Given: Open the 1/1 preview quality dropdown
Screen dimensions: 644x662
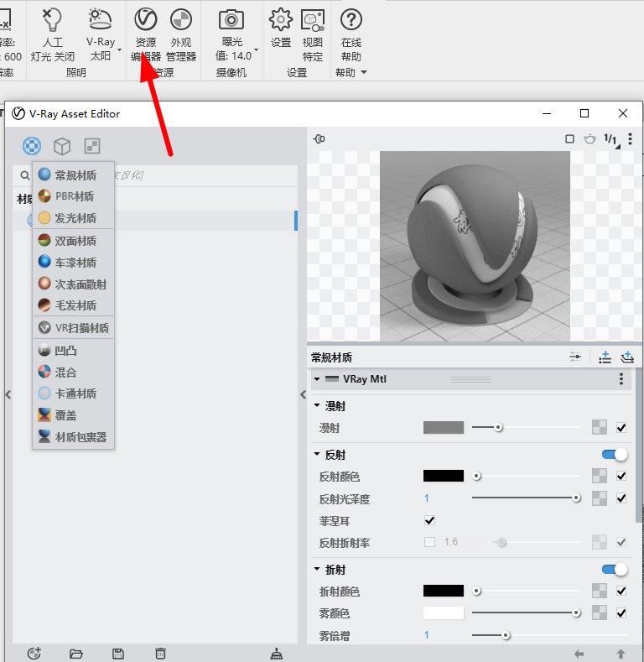Looking at the screenshot, I should point(611,140).
